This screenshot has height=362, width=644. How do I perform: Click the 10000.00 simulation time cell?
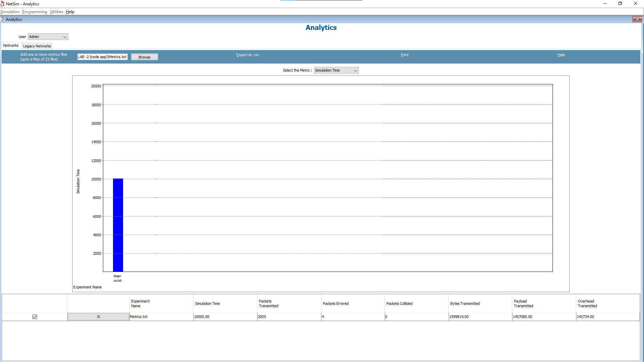point(225,317)
